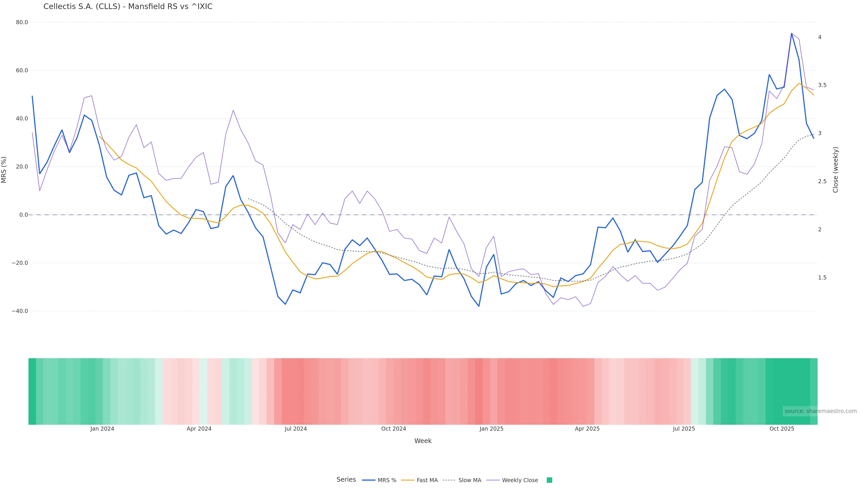This screenshot has width=868, height=488.
Task: Click the MRS (%) y-axis title
Action: click(4, 170)
